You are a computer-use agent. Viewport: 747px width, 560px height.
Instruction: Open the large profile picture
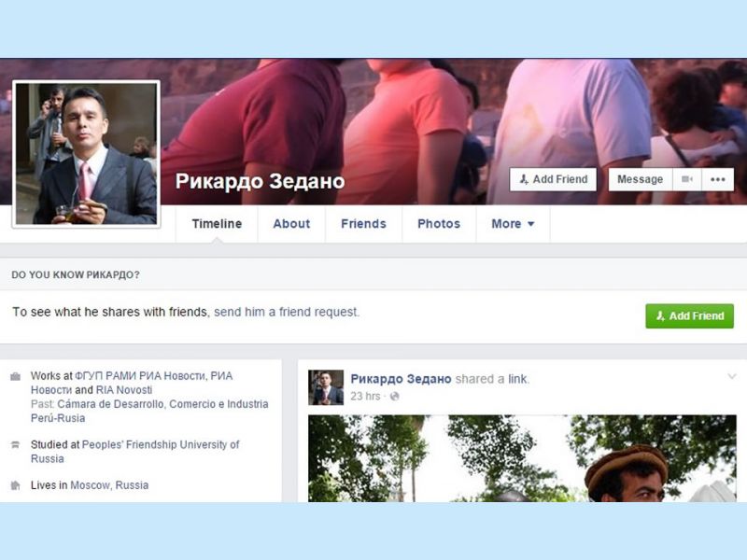click(86, 153)
